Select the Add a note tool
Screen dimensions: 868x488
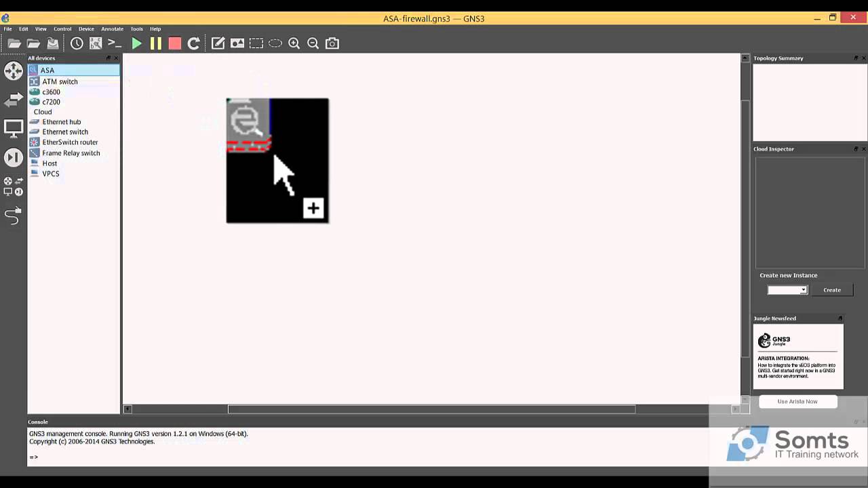tap(218, 43)
